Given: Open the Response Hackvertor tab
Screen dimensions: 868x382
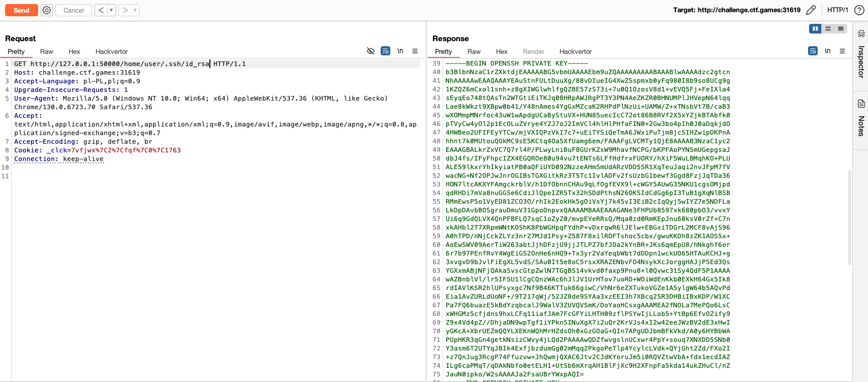Looking at the screenshot, I should pyautogui.click(x=575, y=51).
